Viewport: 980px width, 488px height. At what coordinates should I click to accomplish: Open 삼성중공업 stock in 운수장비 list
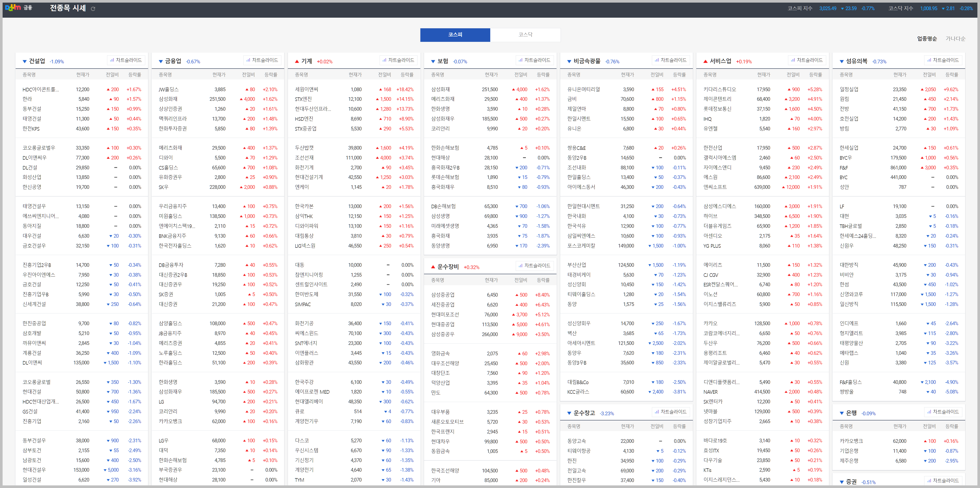(x=442, y=295)
